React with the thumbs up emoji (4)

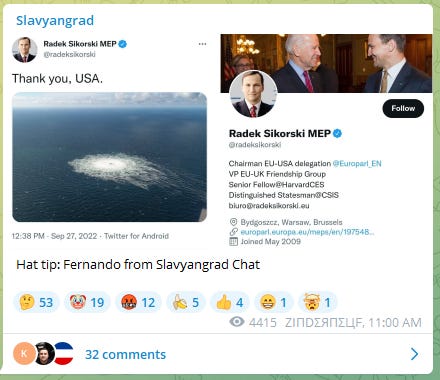pos(230,302)
